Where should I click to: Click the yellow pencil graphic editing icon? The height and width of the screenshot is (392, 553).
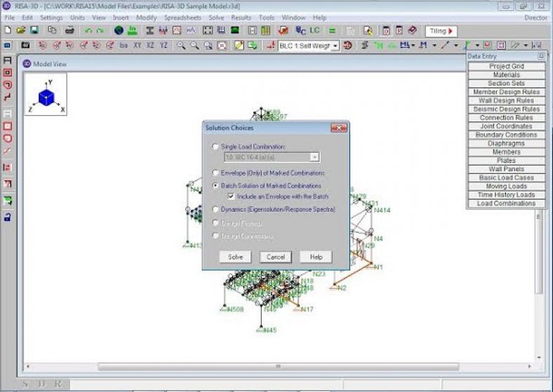[x=239, y=46]
